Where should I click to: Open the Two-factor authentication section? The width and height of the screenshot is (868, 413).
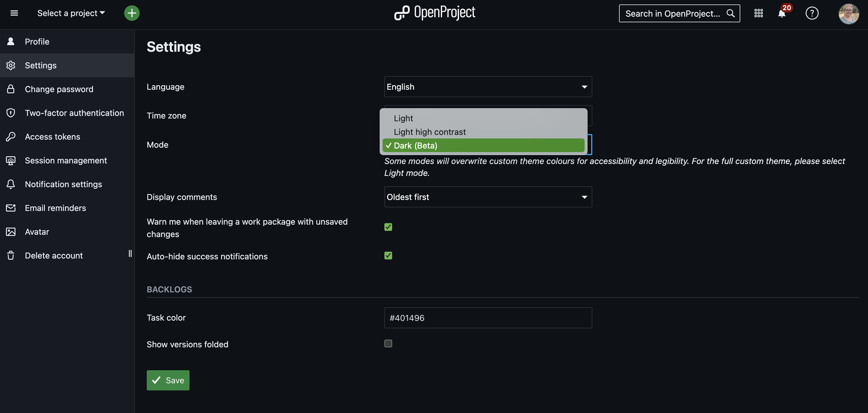[74, 113]
